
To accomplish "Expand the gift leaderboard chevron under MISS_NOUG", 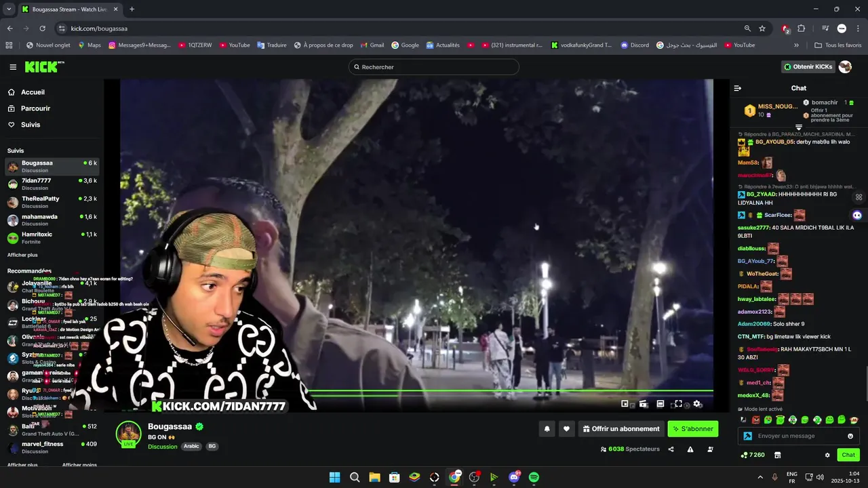I will click(x=799, y=127).
